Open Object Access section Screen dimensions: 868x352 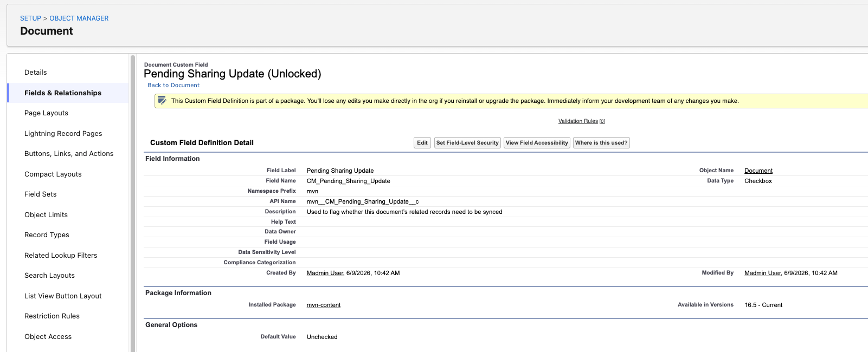pos(48,337)
